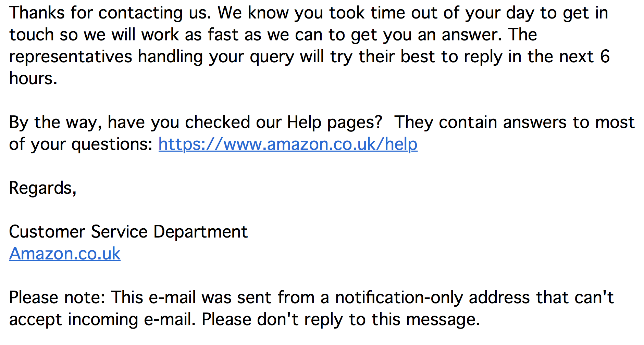This screenshot has width=644, height=345.
Task: Click the word 'representatives'
Action: (x=71, y=56)
